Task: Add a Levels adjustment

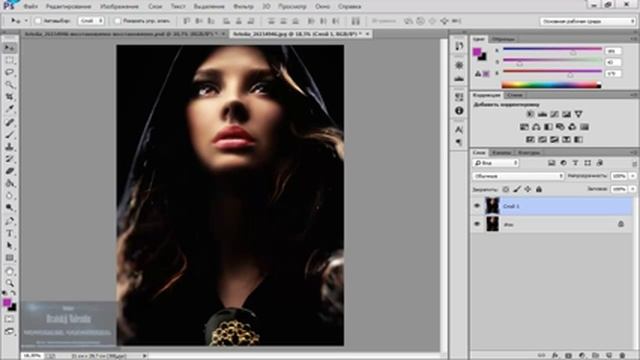Action: (542, 114)
